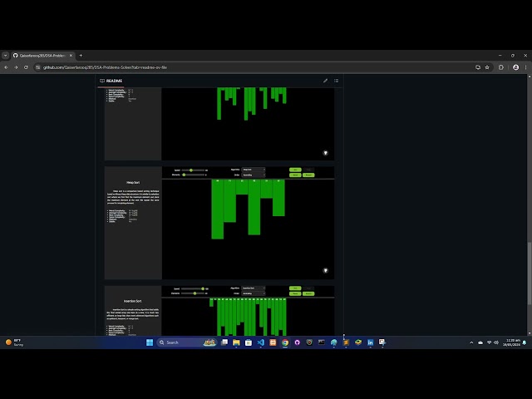
Task: Go forward in browser history
Action: 16,67
